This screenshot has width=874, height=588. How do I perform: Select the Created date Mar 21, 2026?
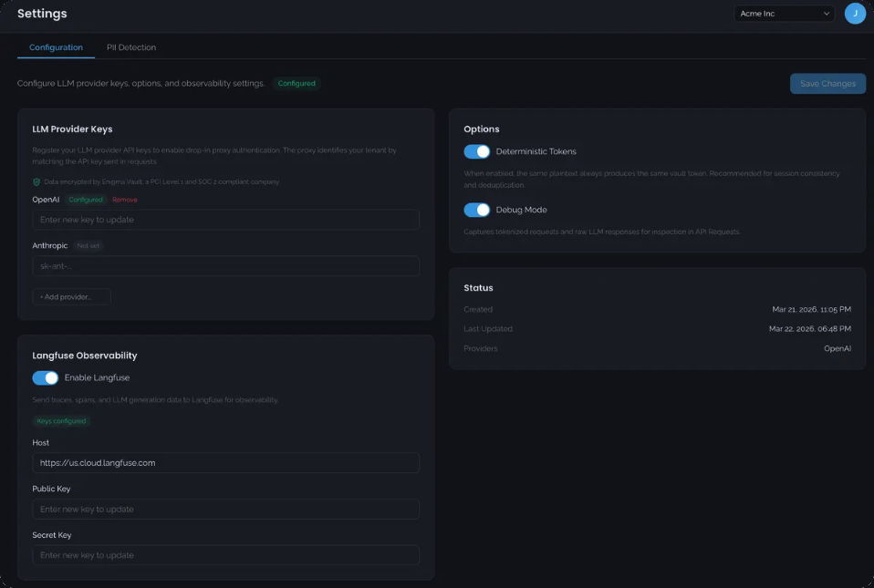(x=811, y=309)
